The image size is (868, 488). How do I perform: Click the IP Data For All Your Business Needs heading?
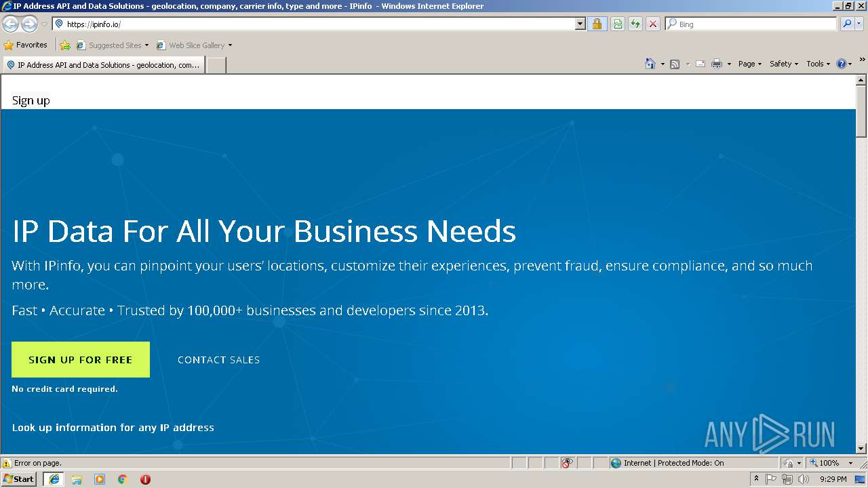pos(264,232)
